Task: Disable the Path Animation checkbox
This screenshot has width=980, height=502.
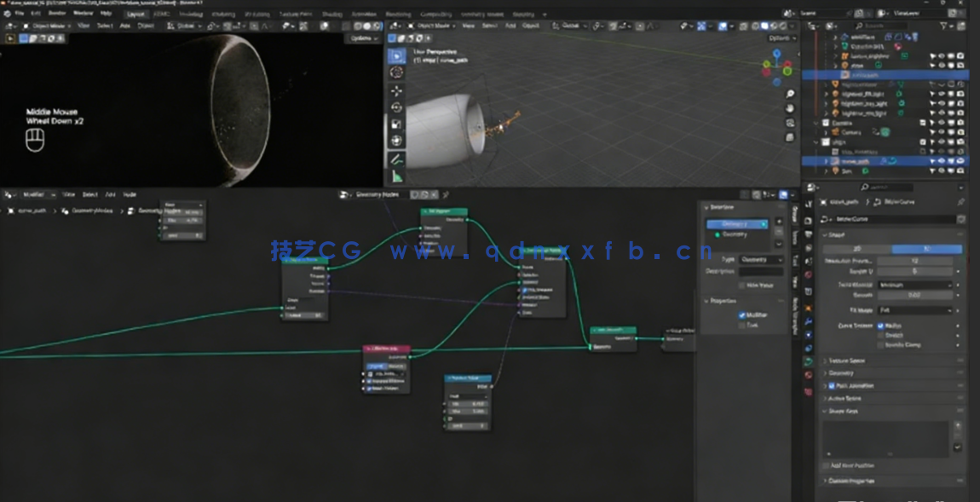Action: coord(830,385)
